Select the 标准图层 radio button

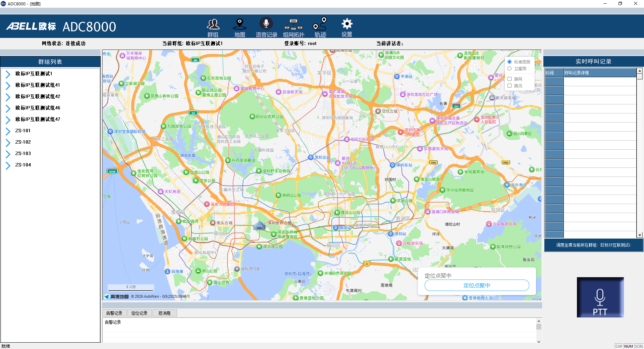[x=509, y=62]
